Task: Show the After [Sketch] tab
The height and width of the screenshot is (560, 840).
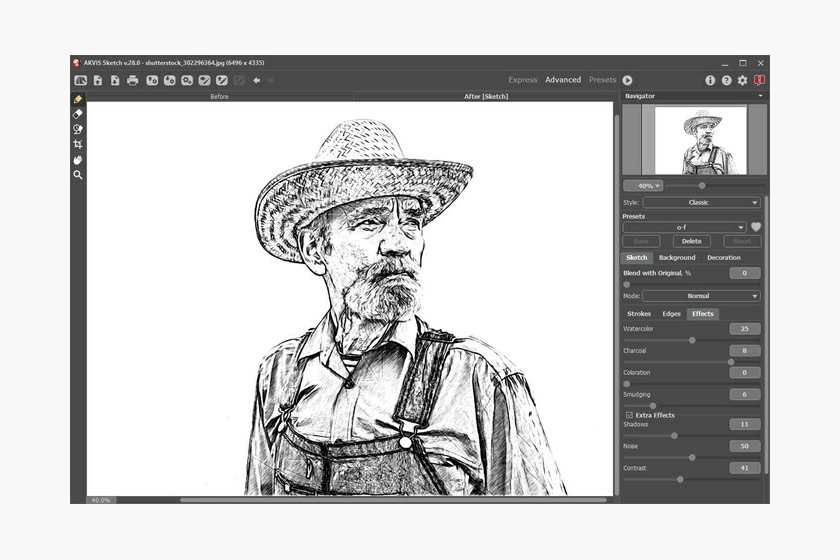Action: click(486, 96)
